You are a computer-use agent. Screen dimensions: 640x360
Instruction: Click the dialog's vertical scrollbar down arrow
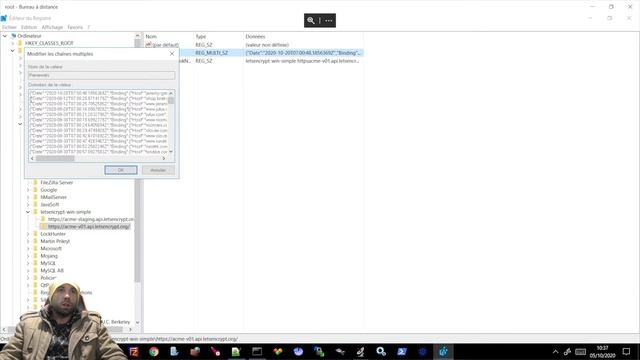tap(171, 151)
